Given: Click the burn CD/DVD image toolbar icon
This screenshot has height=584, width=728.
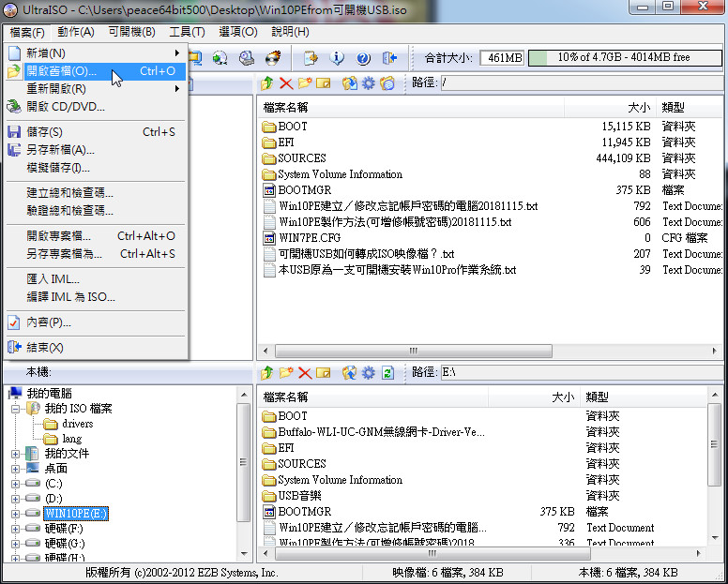Looking at the screenshot, I should [x=273, y=58].
